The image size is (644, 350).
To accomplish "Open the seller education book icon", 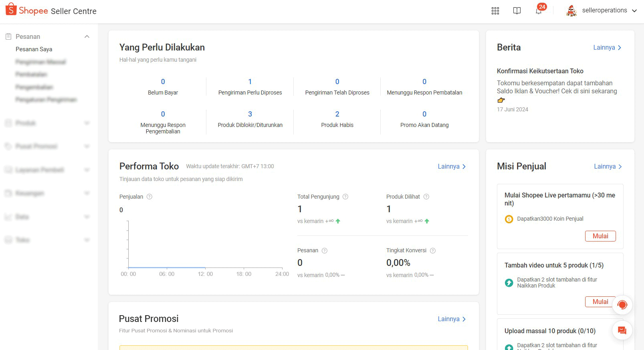I will (517, 11).
